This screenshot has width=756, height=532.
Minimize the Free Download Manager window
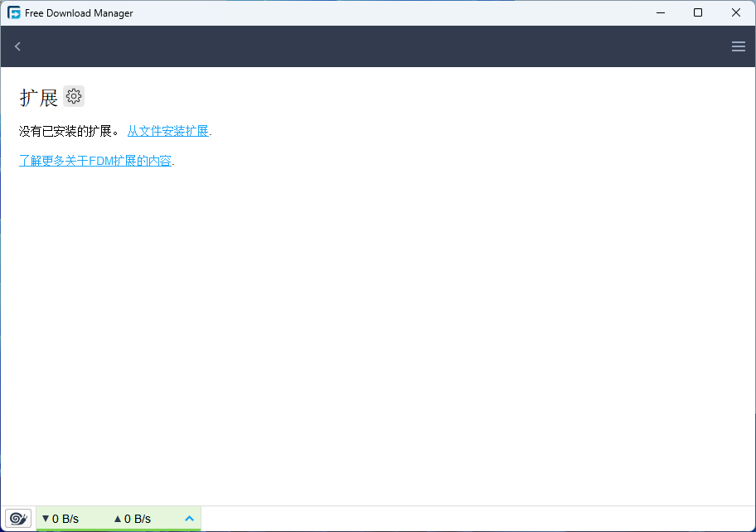coord(661,12)
